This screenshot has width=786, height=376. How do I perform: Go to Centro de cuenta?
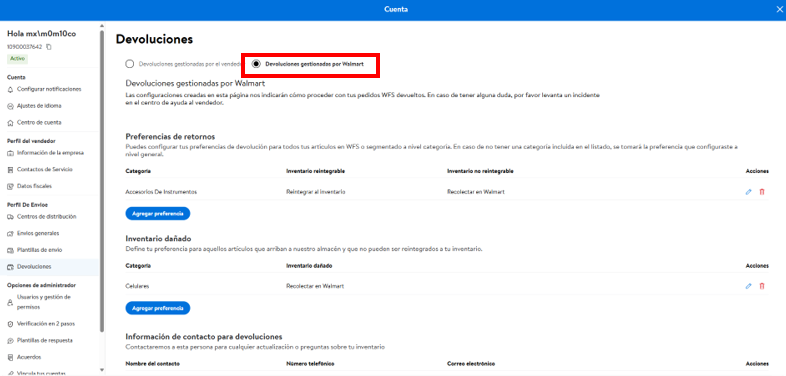pos(40,123)
